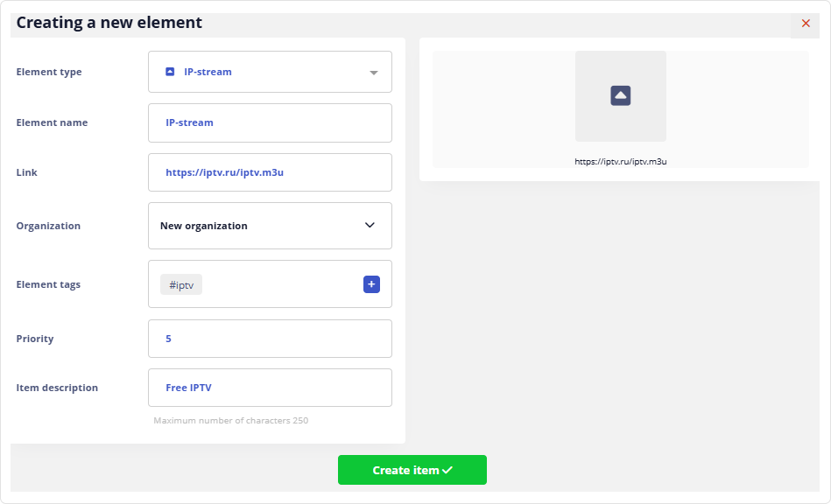Click the checkmark icon on Create item

tap(447, 470)
